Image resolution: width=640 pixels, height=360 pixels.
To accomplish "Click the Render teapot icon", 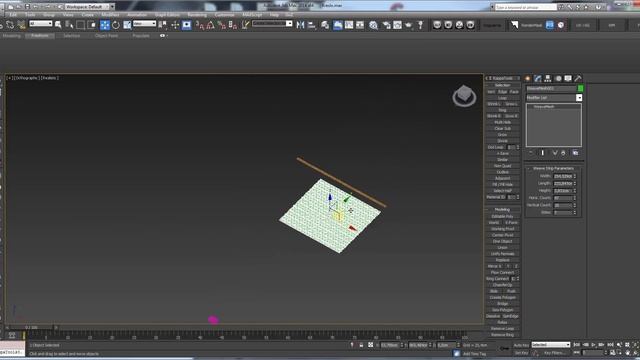I will coord(409,25).
